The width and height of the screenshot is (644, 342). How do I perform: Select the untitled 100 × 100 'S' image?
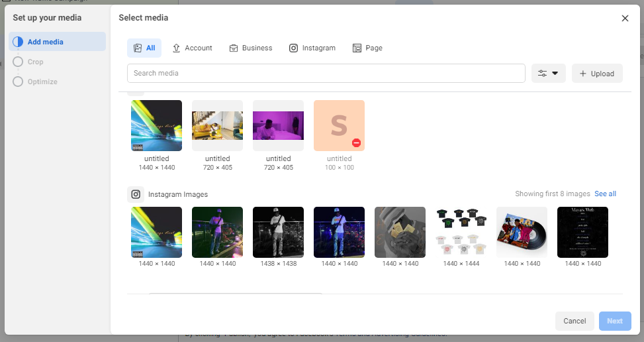pyautogui.click(x=339, y=125)
